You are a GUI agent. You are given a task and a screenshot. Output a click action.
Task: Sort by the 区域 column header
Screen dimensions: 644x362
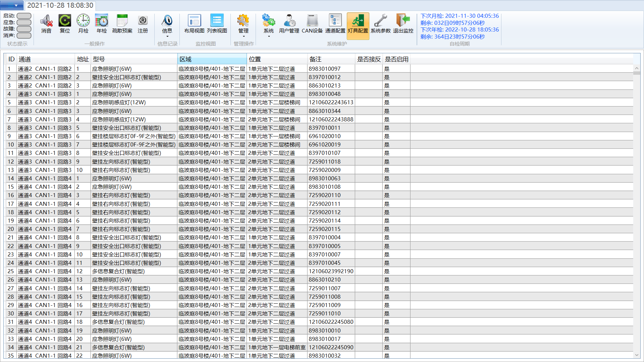(212, 59)
